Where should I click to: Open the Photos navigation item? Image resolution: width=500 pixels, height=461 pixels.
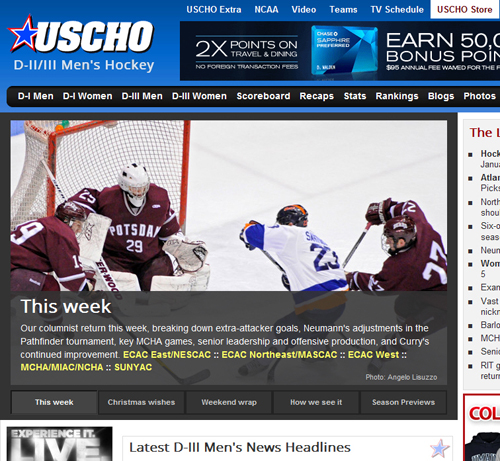pos(479,96)
